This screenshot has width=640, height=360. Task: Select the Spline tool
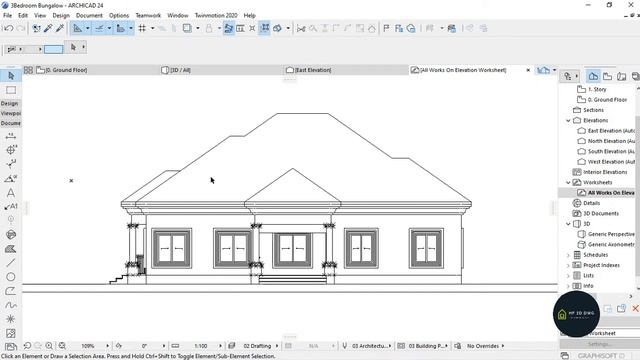click(11, 305)
